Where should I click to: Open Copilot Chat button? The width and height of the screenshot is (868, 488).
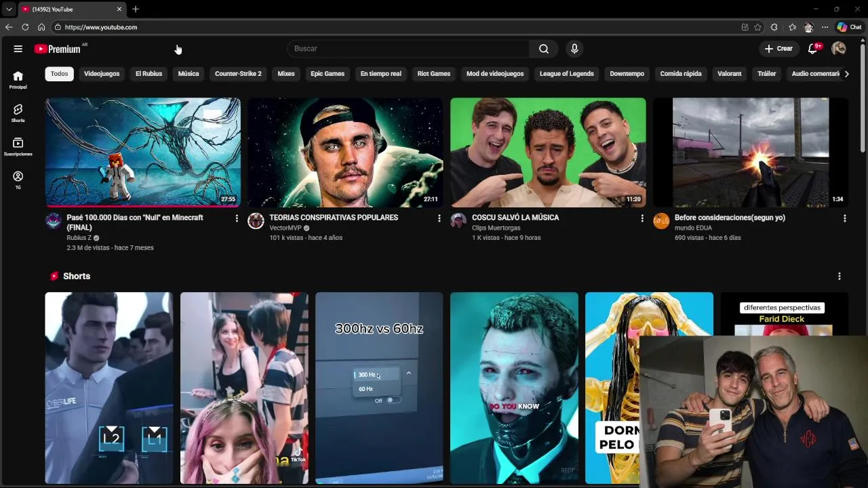[x=849, y=27]
